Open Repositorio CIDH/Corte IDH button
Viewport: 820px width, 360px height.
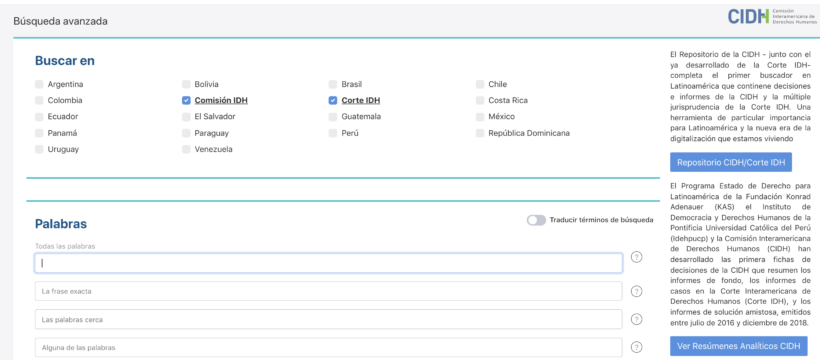pos(731,162)
